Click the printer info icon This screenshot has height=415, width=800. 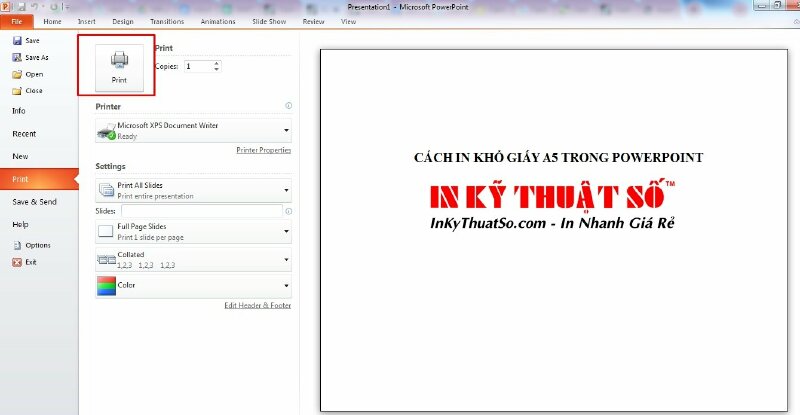click(288, 105)
